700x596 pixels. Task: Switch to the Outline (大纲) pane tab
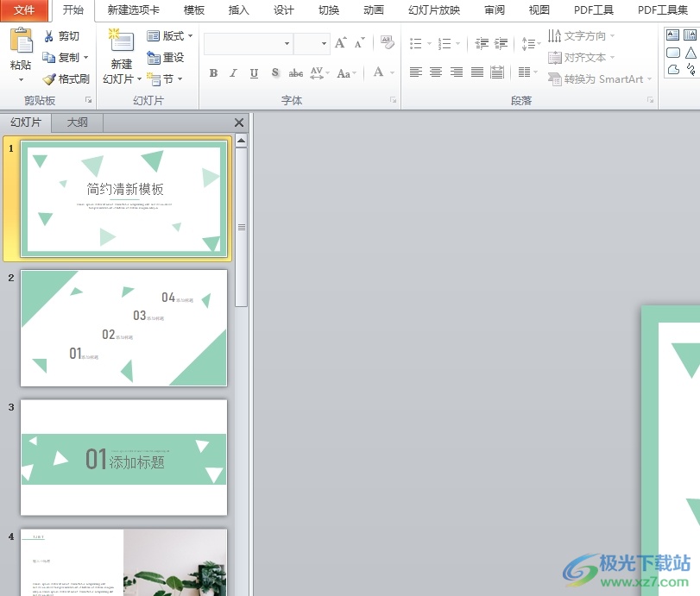(77, 122)
